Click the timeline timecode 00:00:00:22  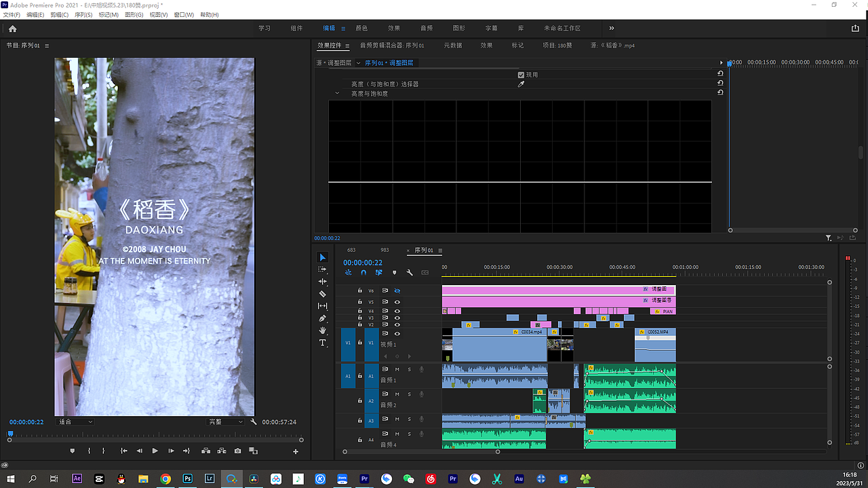pyautogui.click(x=363, y=263)
